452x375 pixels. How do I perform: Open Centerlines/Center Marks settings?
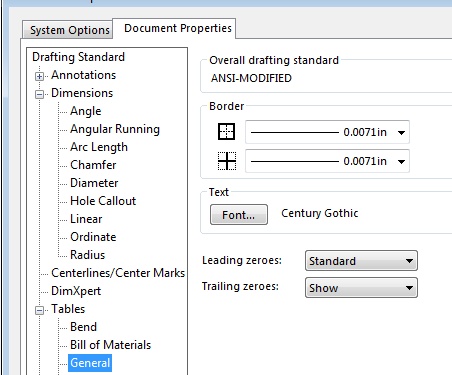(x=118, y=273)
